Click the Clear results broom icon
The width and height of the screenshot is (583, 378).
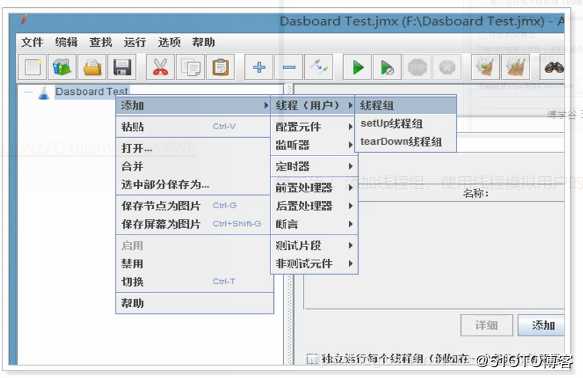(x=485, y=67)
